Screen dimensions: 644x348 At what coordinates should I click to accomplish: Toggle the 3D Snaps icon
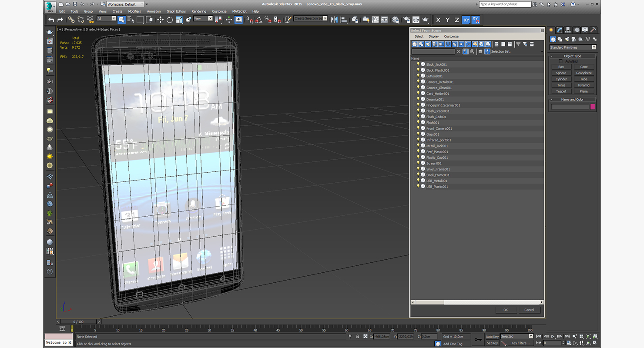pos(249,20)
